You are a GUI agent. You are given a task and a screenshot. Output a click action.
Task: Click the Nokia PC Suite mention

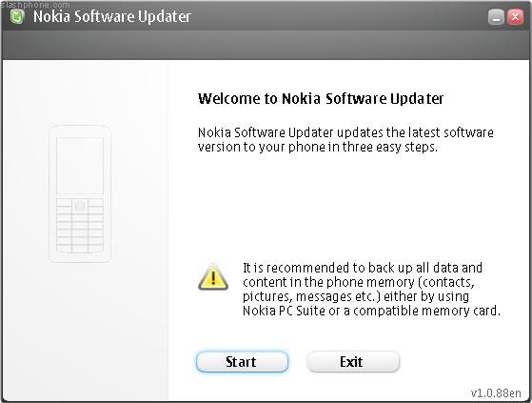pos(284,311)
